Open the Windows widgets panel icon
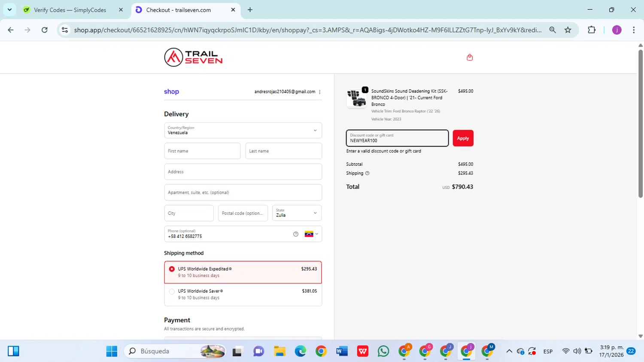This screenshot has height=362, width=644. click(x=13, y=351)
